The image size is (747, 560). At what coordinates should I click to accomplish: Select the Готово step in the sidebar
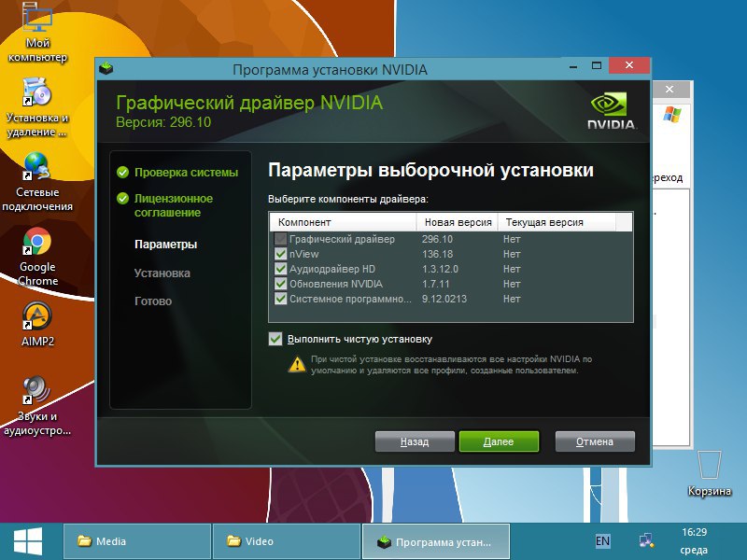[x=153, y=301]
